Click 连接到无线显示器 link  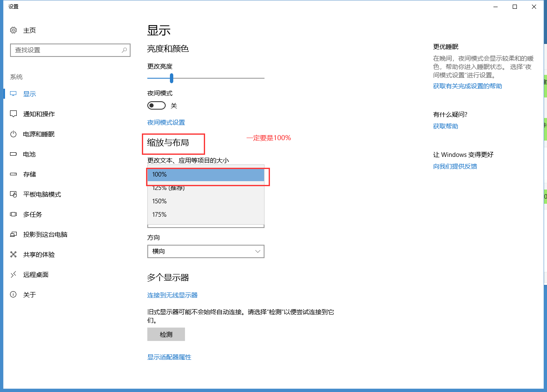[x=172, y=295]
